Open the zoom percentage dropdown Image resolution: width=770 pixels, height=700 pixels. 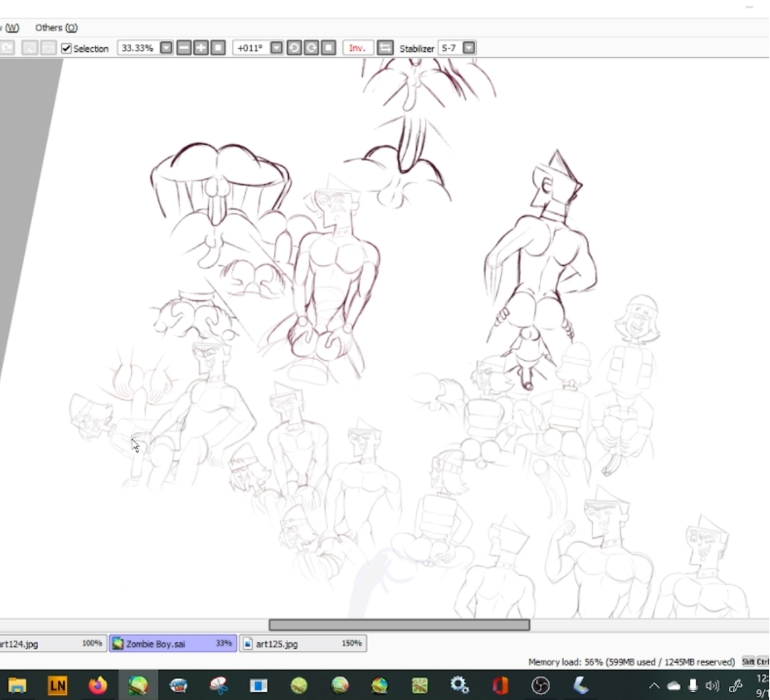[x=166, y=48]
